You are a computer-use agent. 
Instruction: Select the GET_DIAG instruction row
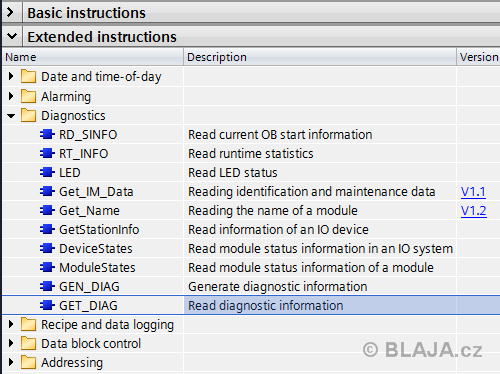click(251, 305)
